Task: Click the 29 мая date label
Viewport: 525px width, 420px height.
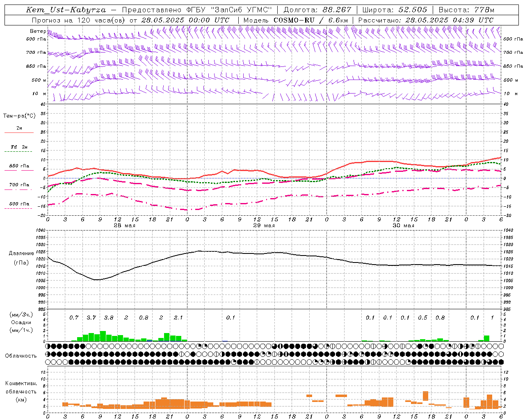Action: tap(264, 226)
